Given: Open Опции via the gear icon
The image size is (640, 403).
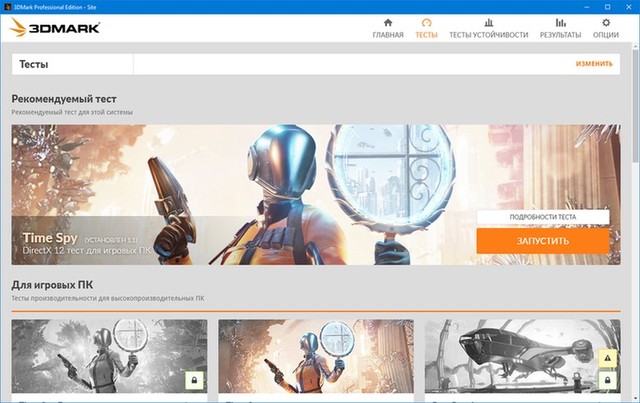Looking at the screenshot, I should click(x=606, y=22).
